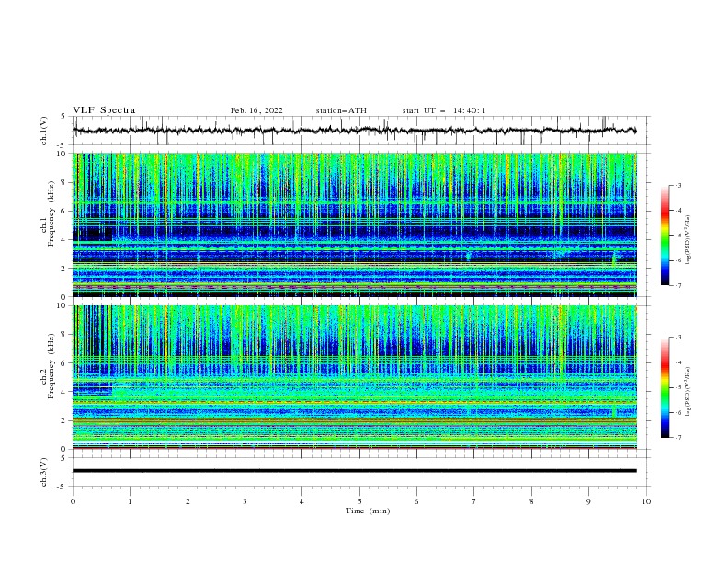This screenshot has height=563, width=728.
Task: Click tick label "4" on the Time axis
Action: tap(301, 501)
